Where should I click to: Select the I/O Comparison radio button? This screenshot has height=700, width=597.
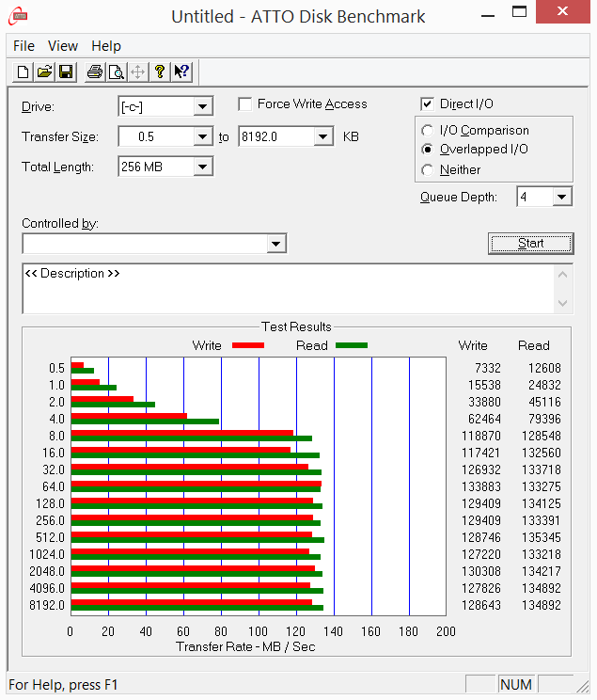point(427,131)
